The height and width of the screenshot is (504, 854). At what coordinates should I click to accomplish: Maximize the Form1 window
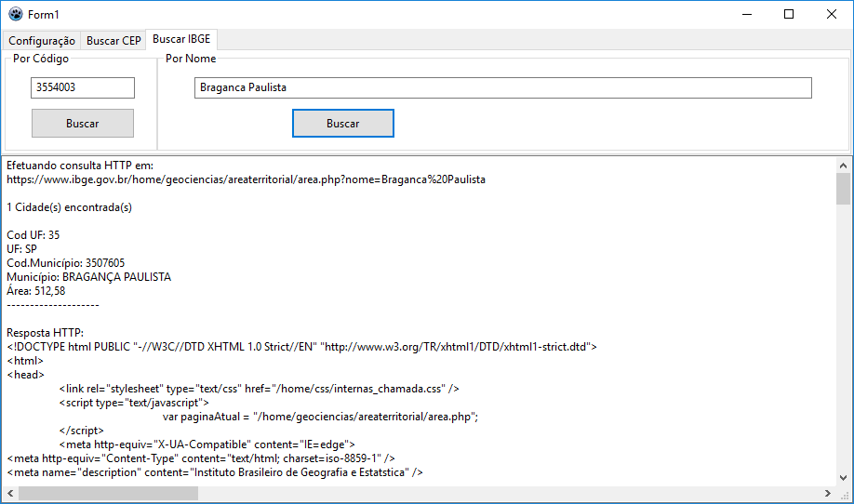tap(789, 14)
